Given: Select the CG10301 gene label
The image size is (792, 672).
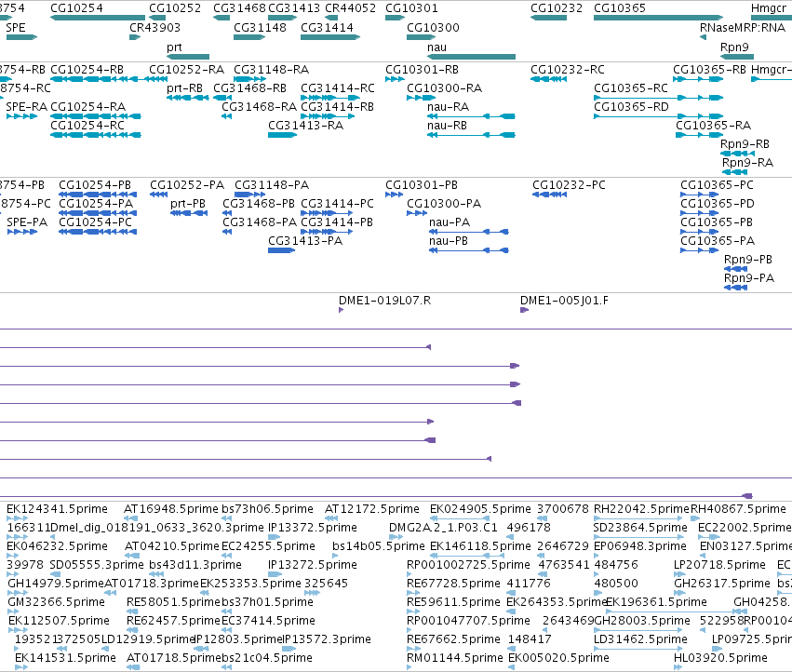Looking at the screenshot, I should click(411, 8).
